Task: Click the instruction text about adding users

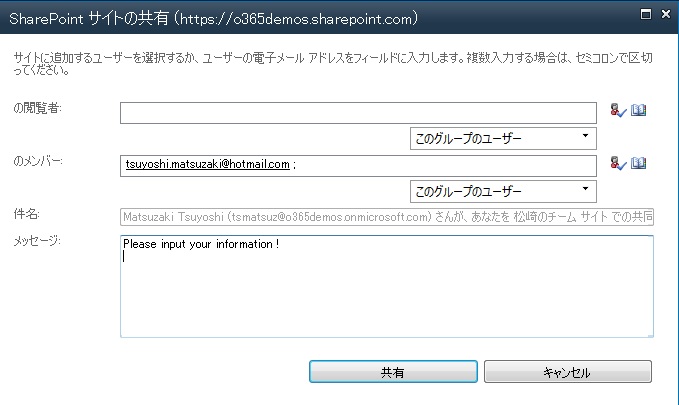Action: pyautogui.click(x=333, y=63)
